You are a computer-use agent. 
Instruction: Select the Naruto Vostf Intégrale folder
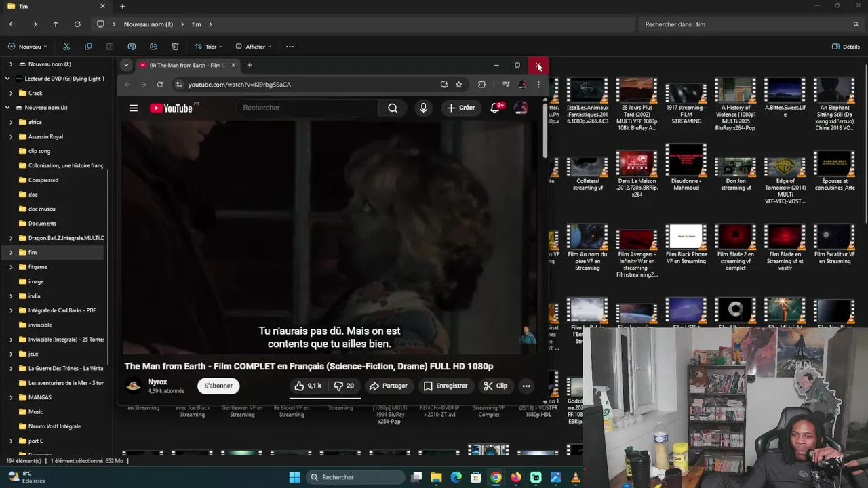[54, 426]
